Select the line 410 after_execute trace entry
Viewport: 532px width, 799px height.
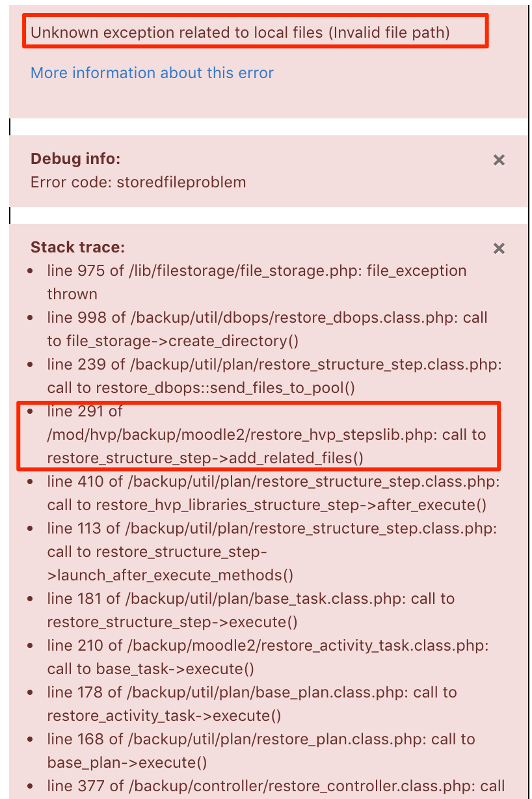tap(273, 493)
